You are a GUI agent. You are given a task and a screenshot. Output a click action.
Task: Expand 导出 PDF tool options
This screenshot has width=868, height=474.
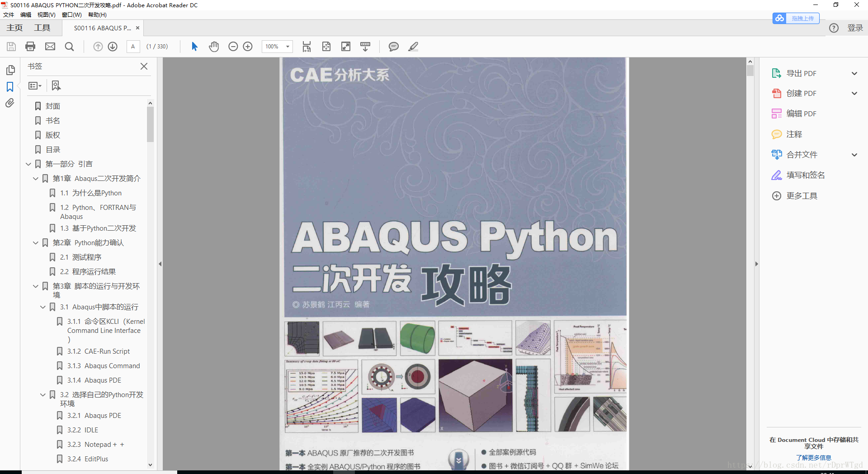854,73
